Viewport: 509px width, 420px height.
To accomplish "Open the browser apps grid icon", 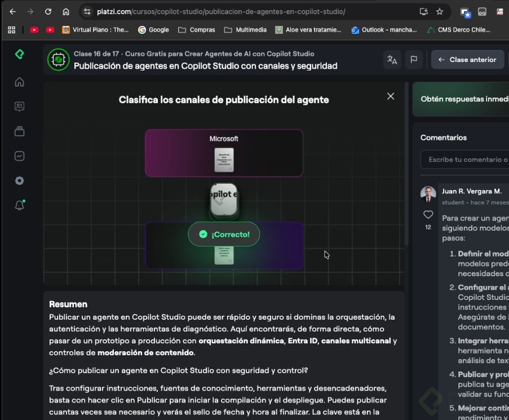I will coord(12,30).
